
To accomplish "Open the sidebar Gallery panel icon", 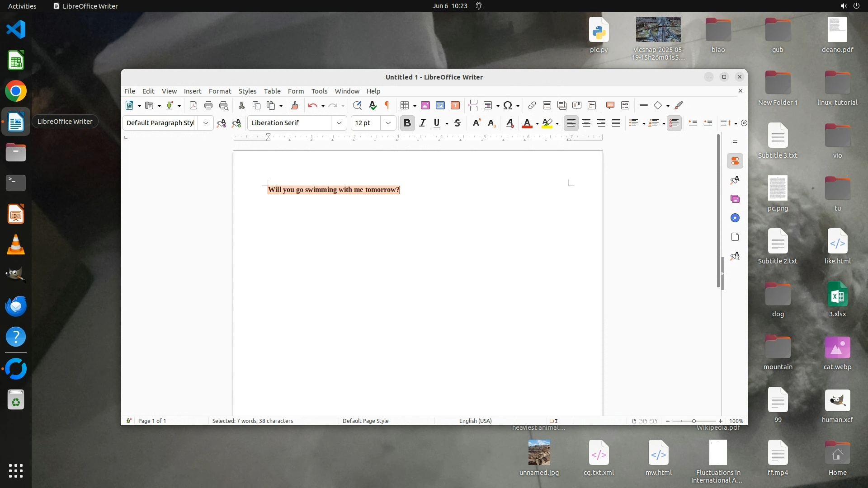I will tap(735, 199).
